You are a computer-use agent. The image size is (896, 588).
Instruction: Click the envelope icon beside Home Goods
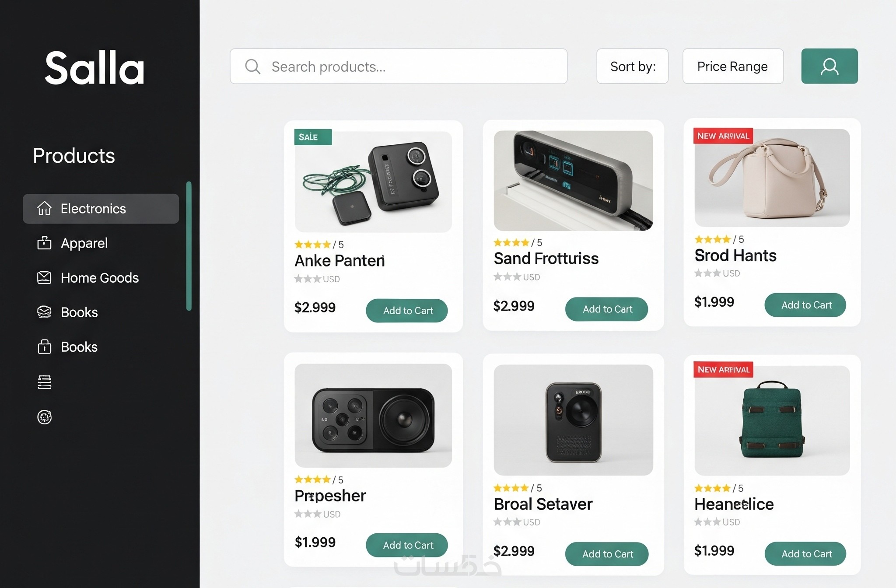[44, 277]
